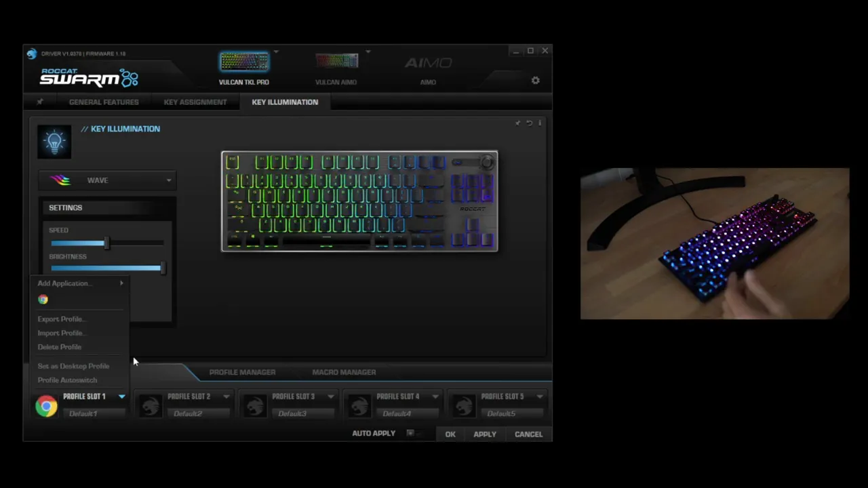The width and height of the screenshot is (868, 488).
Task: Open the Profile Manager tab
Action: click(242, 372)
